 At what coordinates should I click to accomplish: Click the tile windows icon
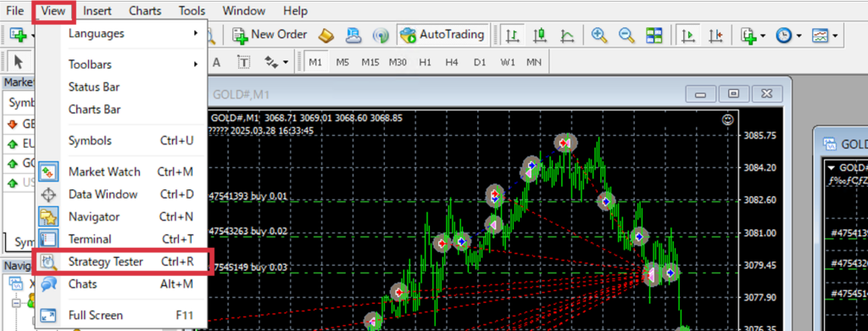[x=654, y=35]
